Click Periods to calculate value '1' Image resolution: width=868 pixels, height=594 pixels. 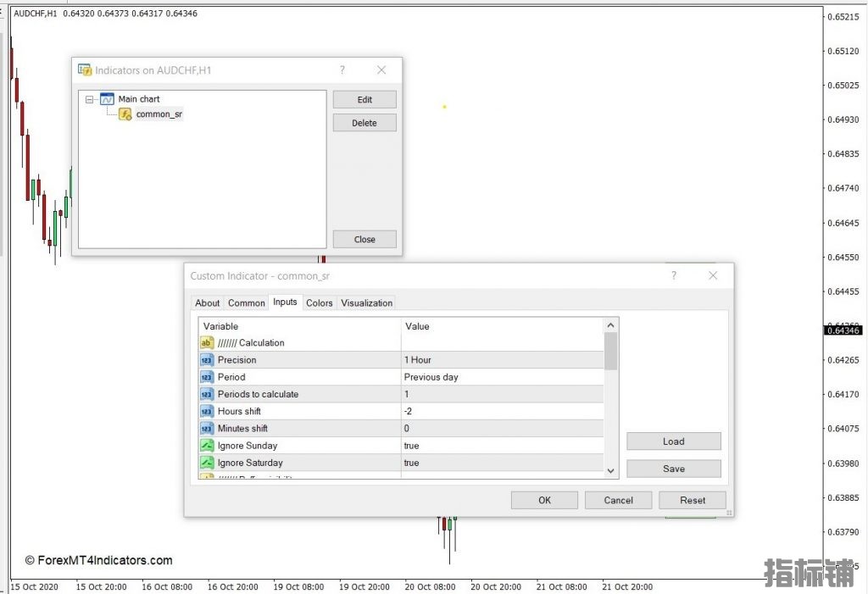[x=406, y=394]
